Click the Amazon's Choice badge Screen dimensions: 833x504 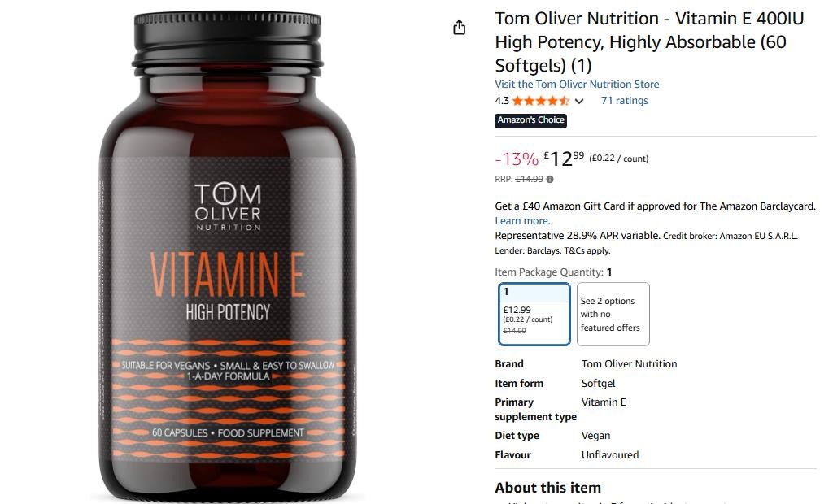[530, 120]
